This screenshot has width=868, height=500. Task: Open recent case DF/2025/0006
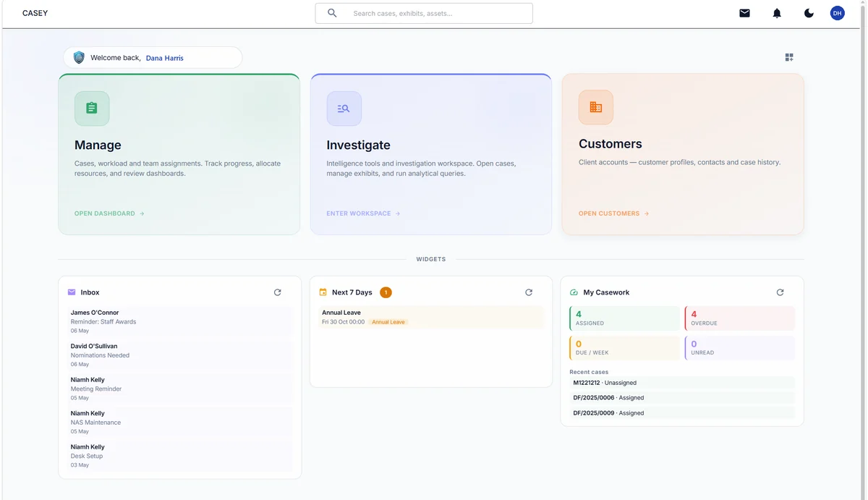[682, 398]
